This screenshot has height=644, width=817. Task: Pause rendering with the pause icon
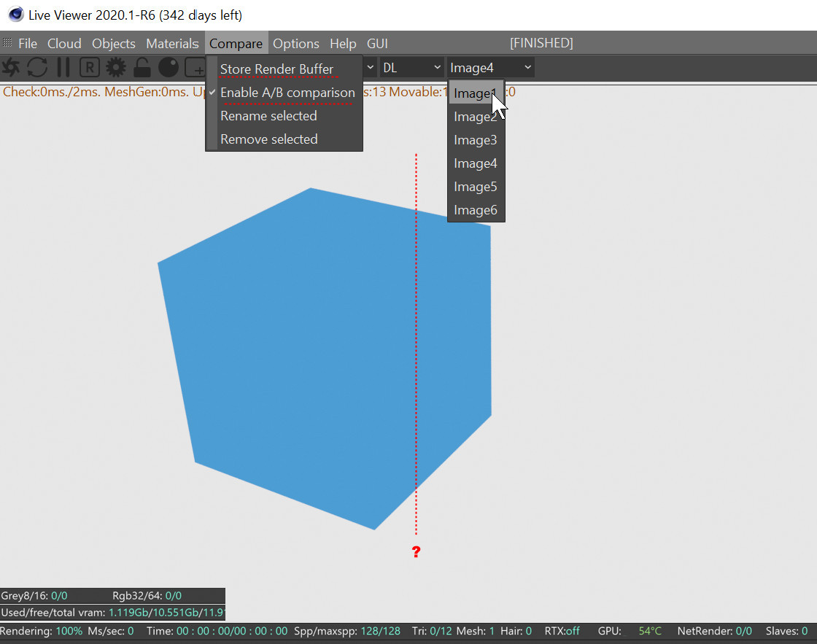tap(63, 68)
